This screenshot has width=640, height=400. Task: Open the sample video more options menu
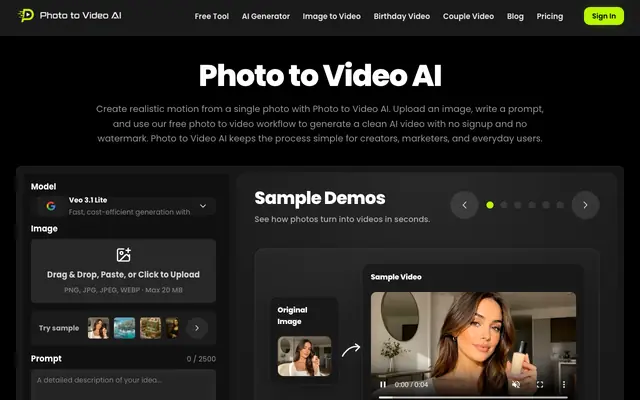tap(564, 384)
